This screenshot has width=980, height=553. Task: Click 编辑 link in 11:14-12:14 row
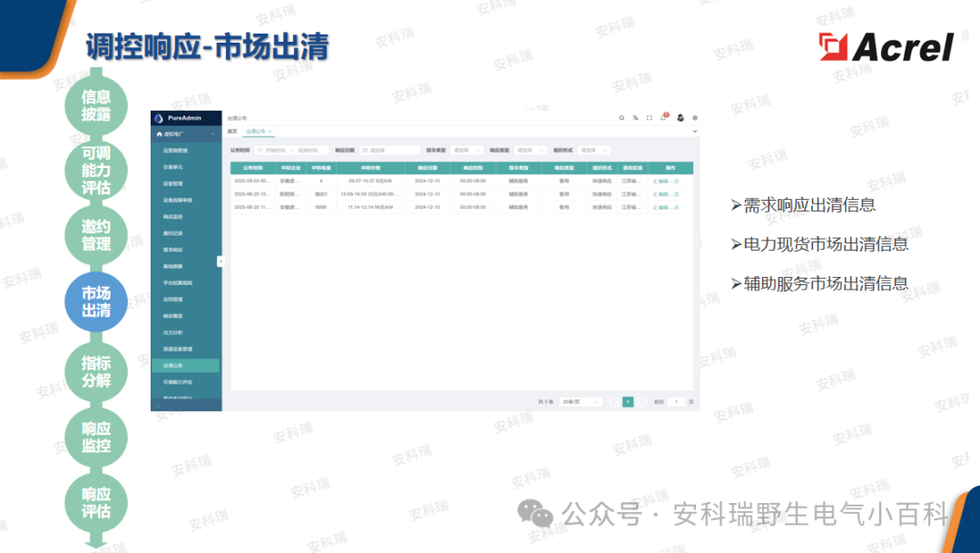(661, 207)
